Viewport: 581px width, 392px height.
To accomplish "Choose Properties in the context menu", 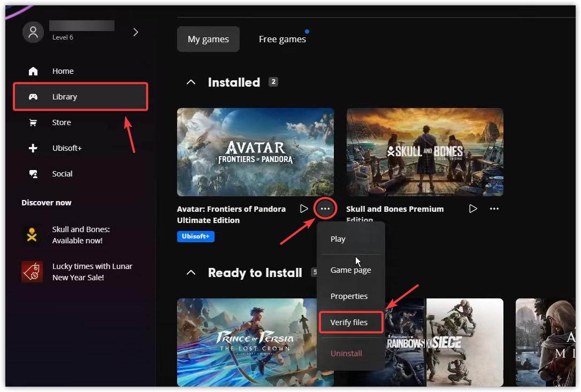I will (x=349, y=296).
